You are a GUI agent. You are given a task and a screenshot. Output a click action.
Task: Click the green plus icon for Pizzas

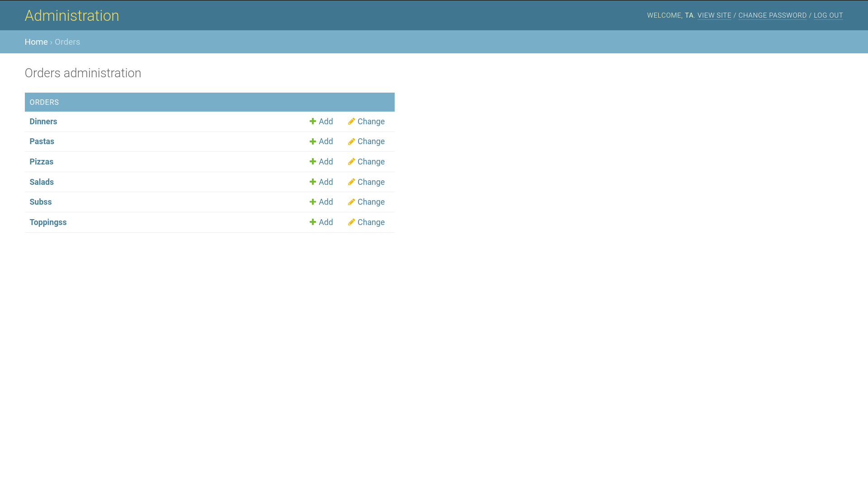click(312, 162)
